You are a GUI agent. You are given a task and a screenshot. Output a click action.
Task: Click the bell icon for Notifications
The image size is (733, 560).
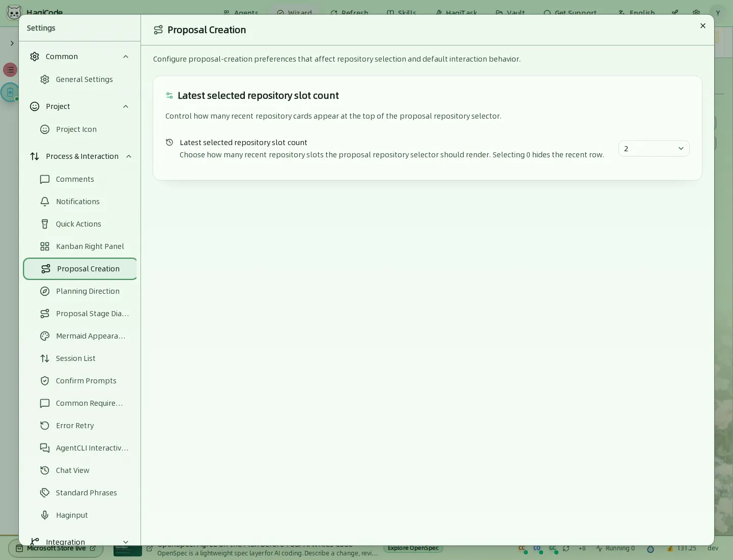[x=45, y=202]
